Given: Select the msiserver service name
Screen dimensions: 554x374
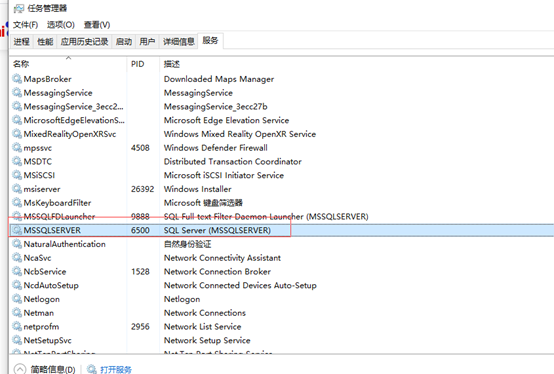Looking at the screenshot, I should 42,189.
